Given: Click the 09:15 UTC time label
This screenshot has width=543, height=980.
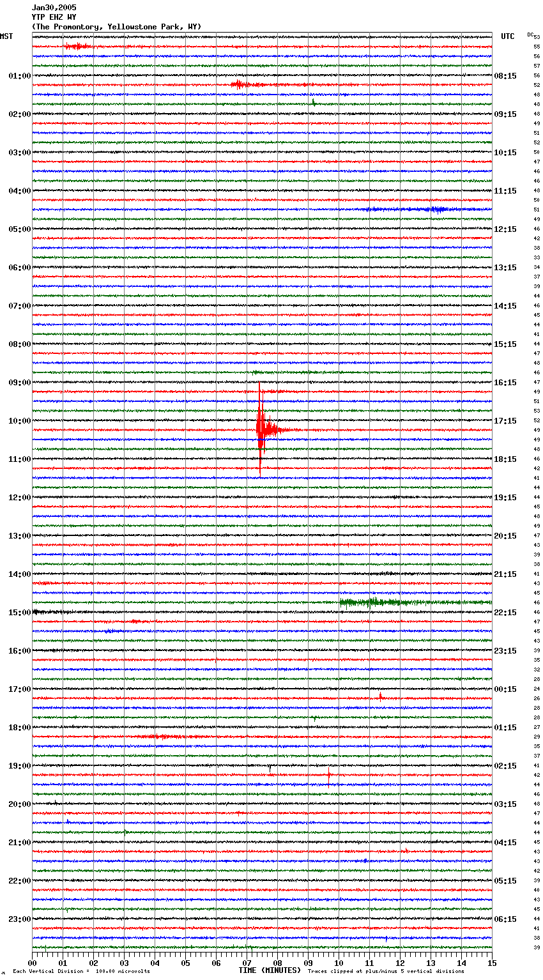Looking at the screenshot, I should (505, 114).
